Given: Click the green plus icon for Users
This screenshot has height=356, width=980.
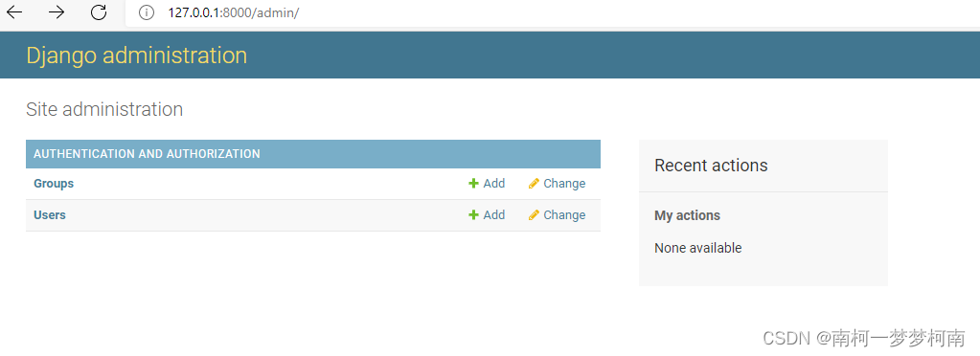Looking at the screenshot, I should coord(474,215).
